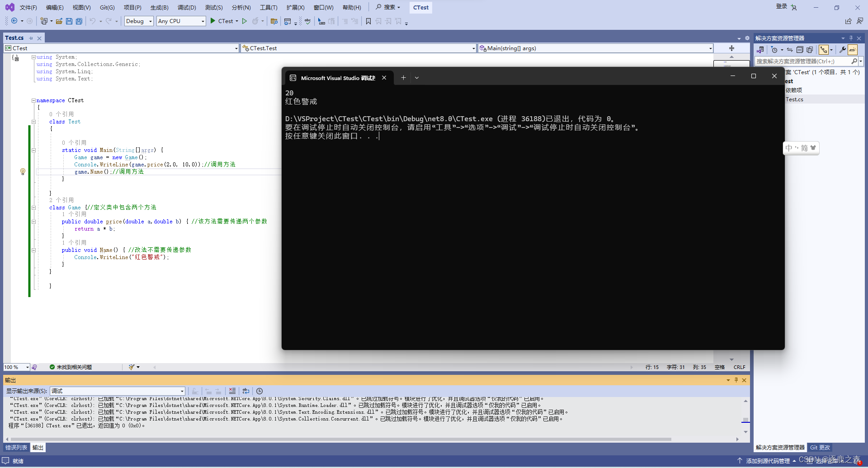This screenshot has height=468, width=868.
Task: Open the 帮助(H) menu
Action: [352, 7]
